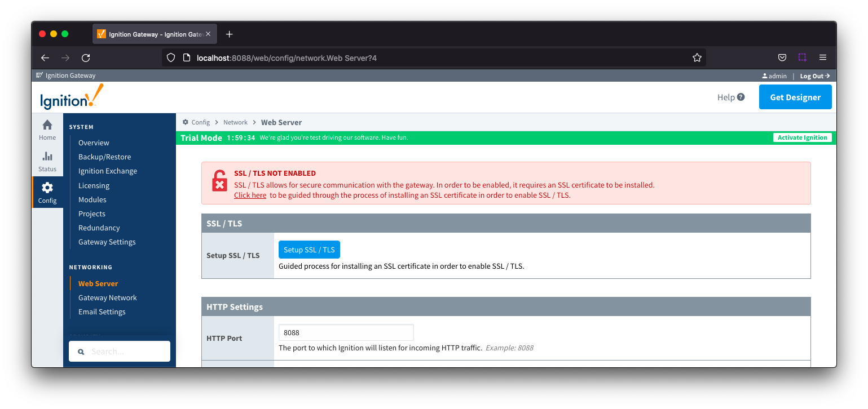Image resolution: width=868 pixels, height=409 pixels.
Task: Click the red unlocked padlock warning icon
Action: coord(219,181)
